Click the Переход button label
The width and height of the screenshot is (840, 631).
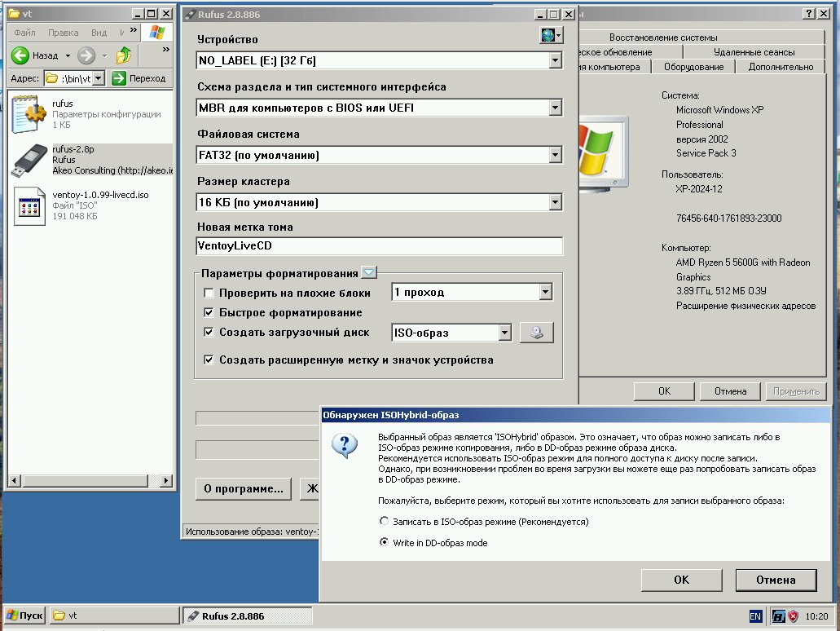click(147, 78)
